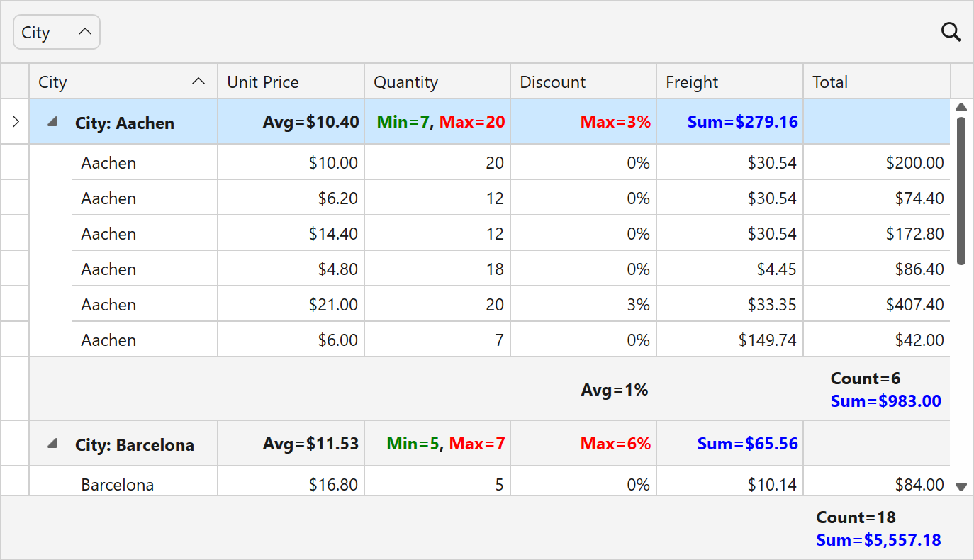Image resolution: width=974 pixels, height=560 pixels.
Task: Select the $21.00 unit price cell
Action: [291, 304]
